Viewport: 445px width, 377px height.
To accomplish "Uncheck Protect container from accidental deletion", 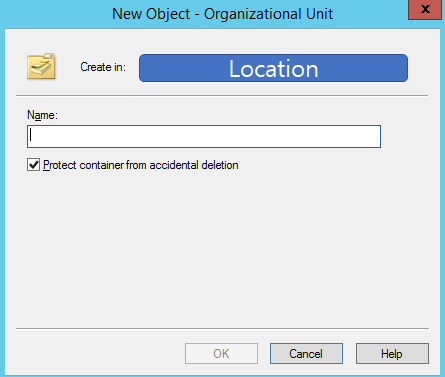I will click(33, 165).
